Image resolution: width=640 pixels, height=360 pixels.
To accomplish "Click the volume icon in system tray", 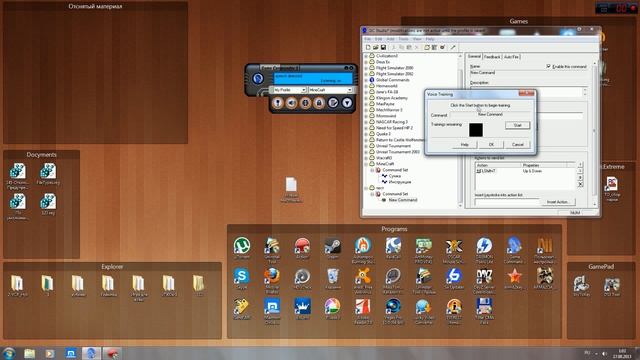I will pos(605,353).
